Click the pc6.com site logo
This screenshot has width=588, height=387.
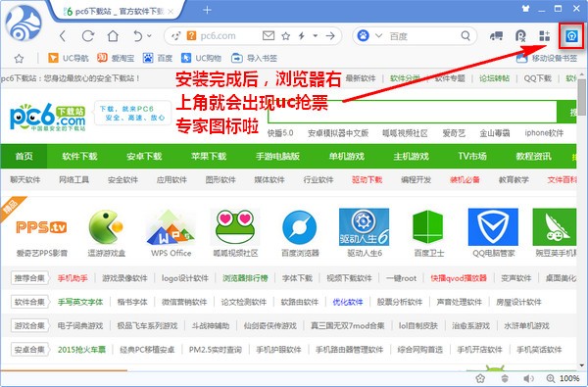pos(48,117)
